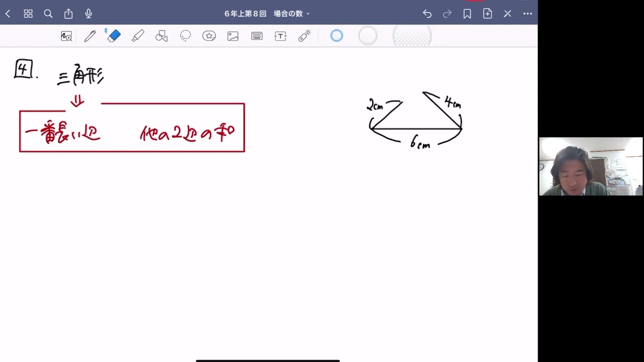644x362 pixels.
Task: Insert a text box with the Text tool
Action: (x=280, y=36)
